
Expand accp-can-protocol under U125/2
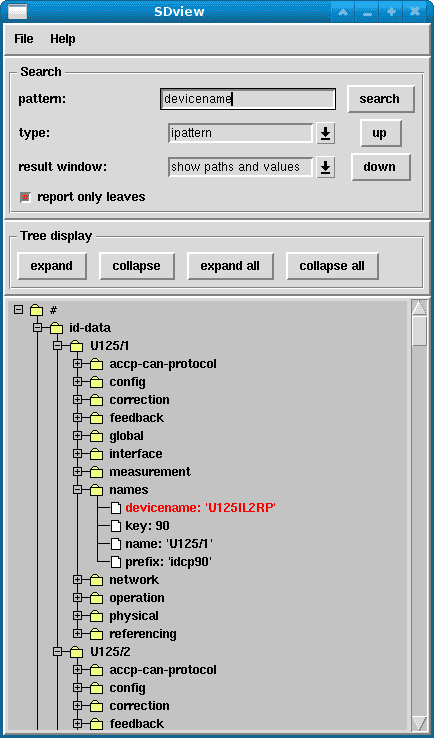click(78, 670)
